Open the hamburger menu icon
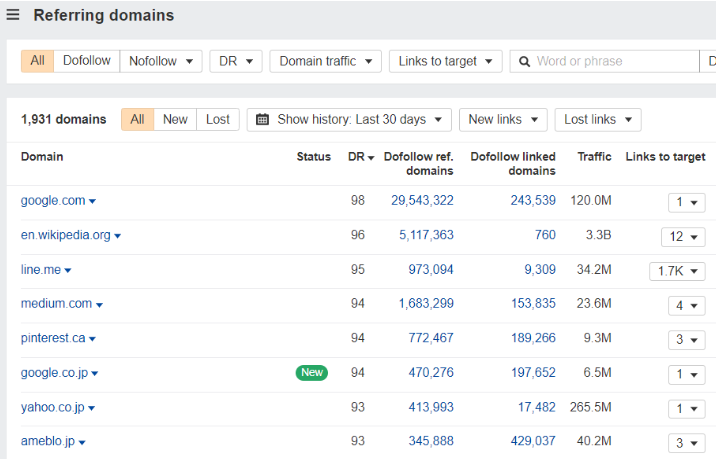716x459 pixels. (x=13, y=15)
